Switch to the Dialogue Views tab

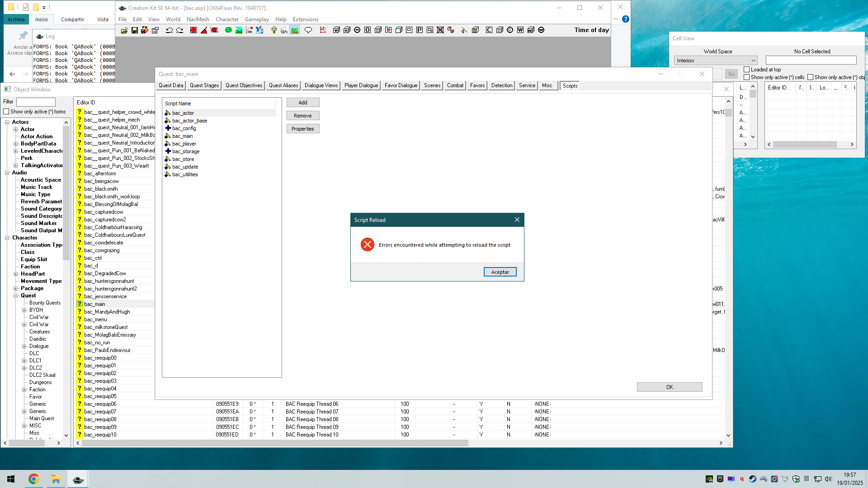(x=321, y=85)
